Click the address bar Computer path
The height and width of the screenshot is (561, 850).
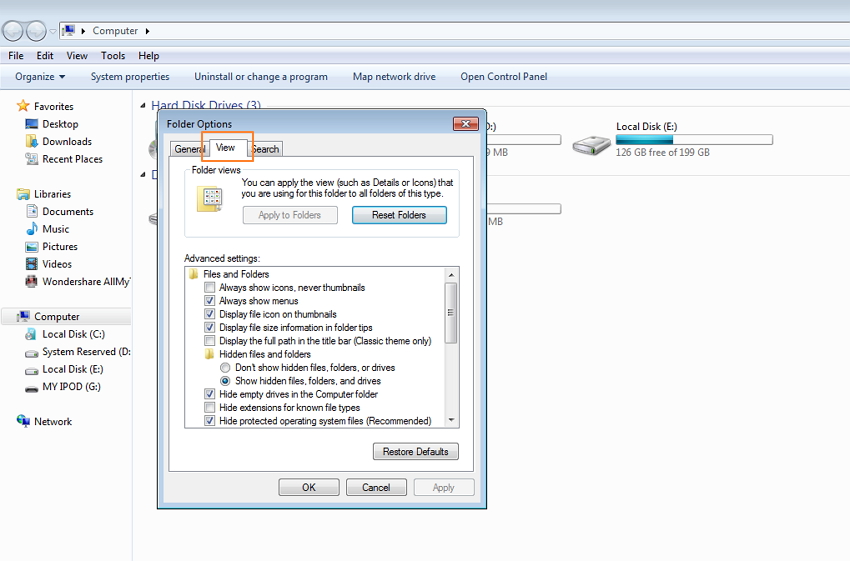(115, 31)
